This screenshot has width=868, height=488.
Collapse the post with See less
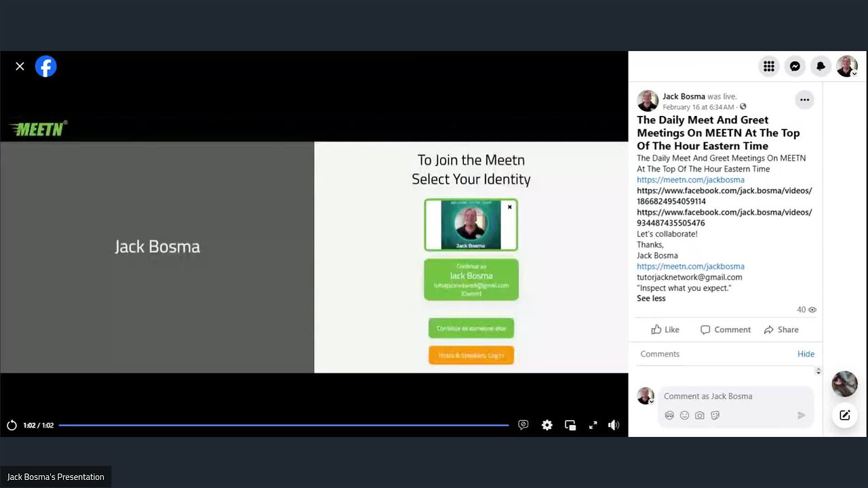tap(651, 298)
